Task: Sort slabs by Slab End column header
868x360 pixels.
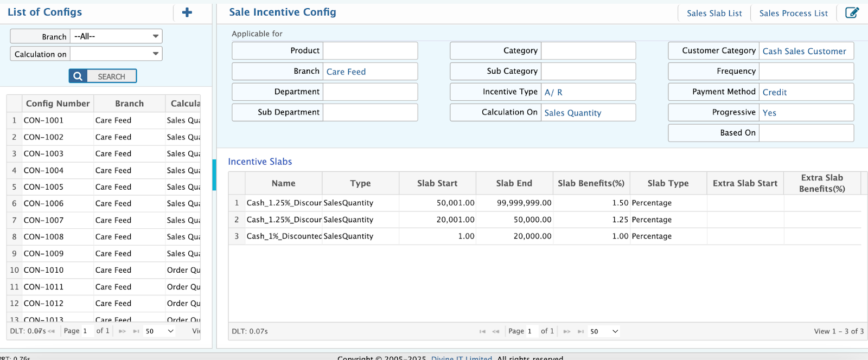Action: point(514,183)
